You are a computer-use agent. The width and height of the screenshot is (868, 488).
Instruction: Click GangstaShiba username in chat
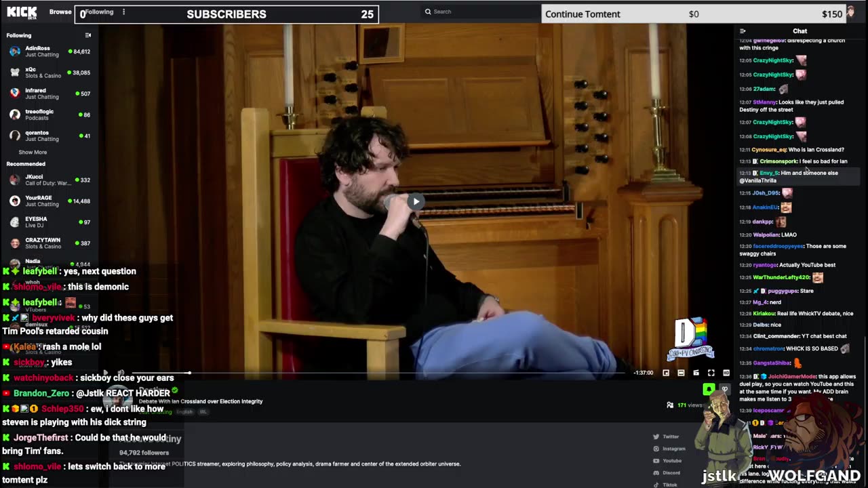point(772,363)
